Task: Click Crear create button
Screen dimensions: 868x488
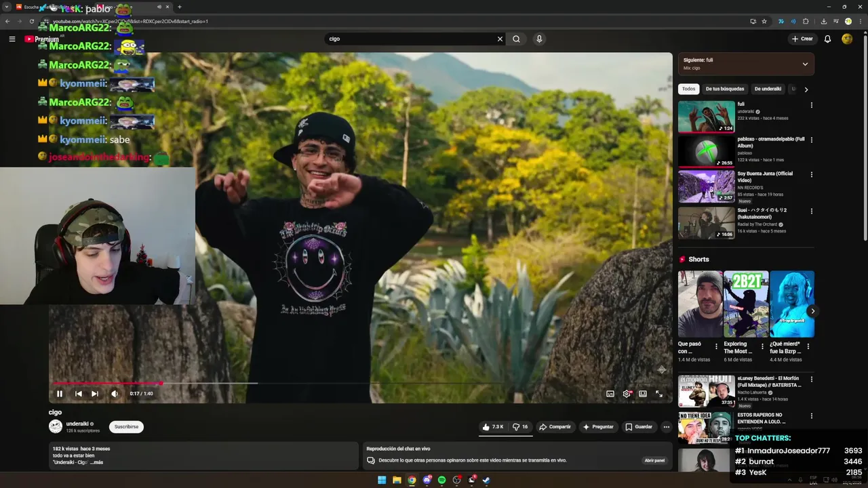Action: [802, 39]
